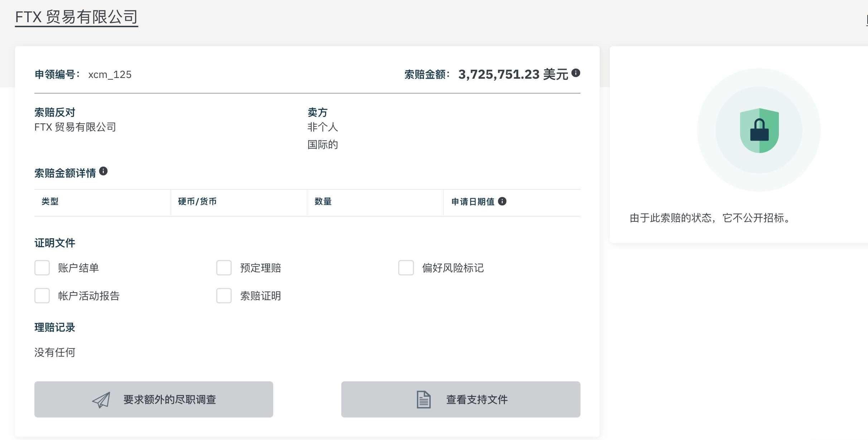Click the 数量 column header
Viewport: 868px width, 440px height.
(x=323, y=201)
